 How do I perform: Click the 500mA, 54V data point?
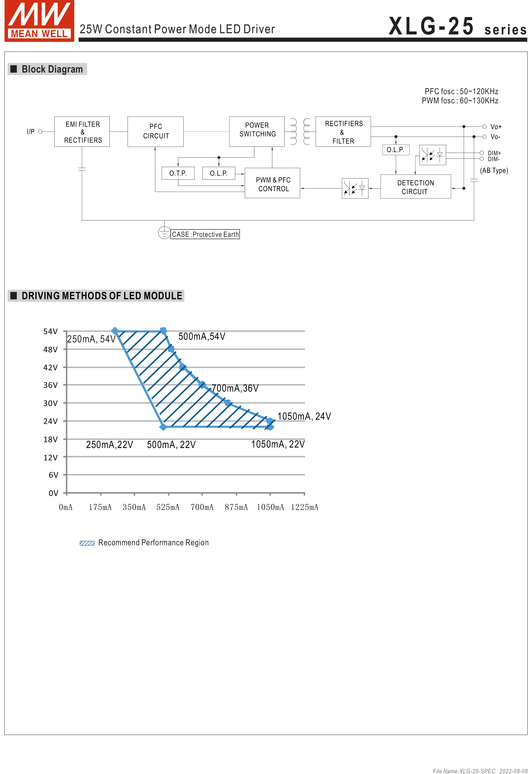tap(163, 331)
